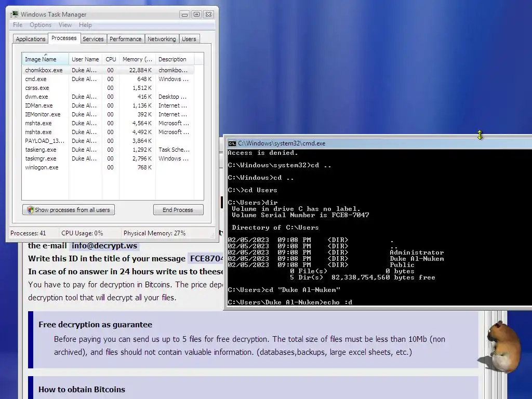The width and height of the screenshot is (532, 399).
Task: Click the shield icon on Show processes button
Action: pos(30,210)
